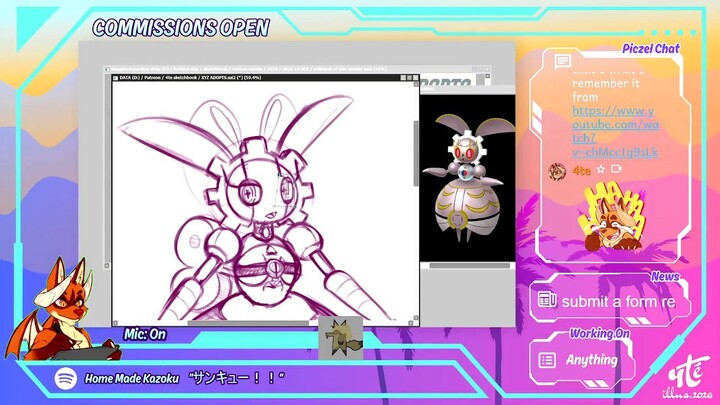Click the small fox thumbnail below canvas
The image size is (720, 405).
coord(340,338)
